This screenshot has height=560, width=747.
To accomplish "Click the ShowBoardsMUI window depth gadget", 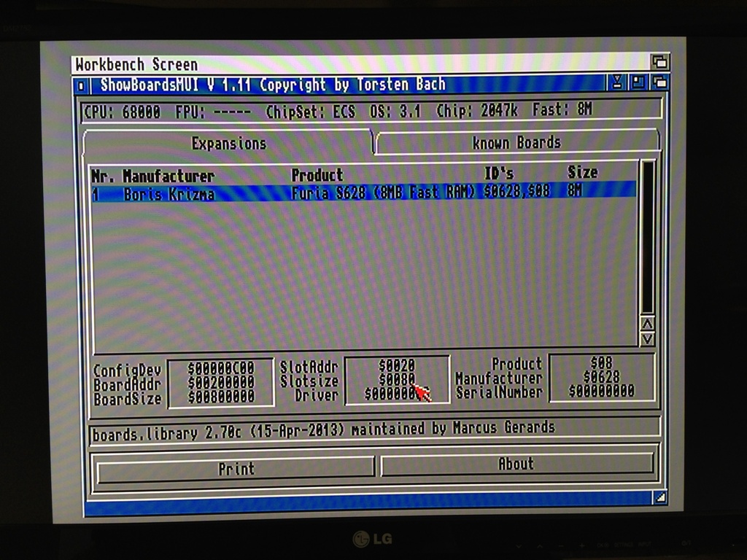I will pos(659,83).
